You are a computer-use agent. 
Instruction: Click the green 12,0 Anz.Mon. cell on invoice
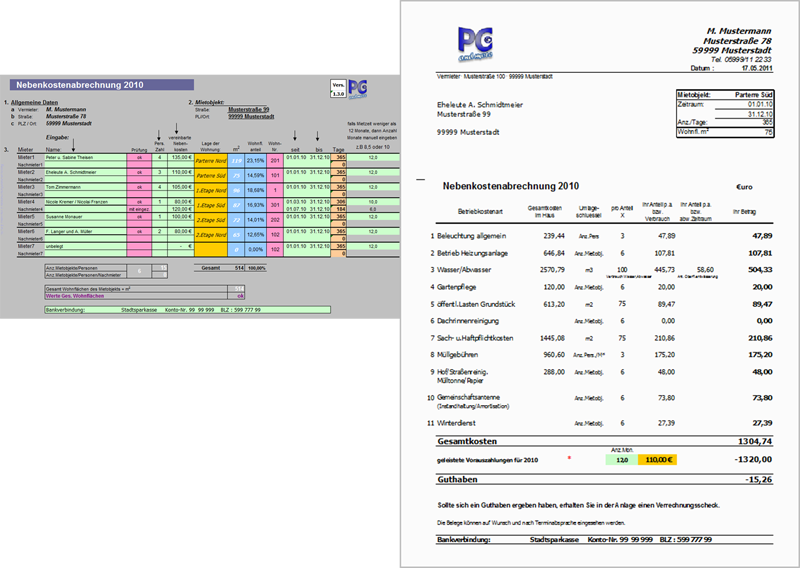[622, 460]
